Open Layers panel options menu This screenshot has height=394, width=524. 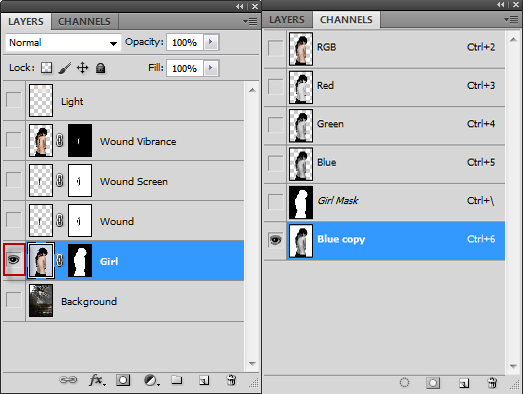[250, 22]
